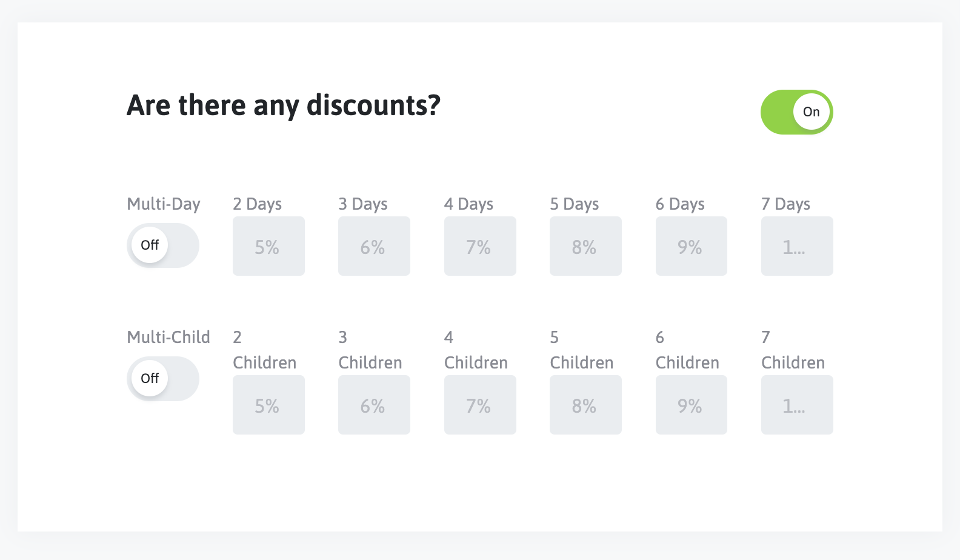Enable the Multi-Child discount toggle
Screen dimensions: 960x560
[162, 379]
